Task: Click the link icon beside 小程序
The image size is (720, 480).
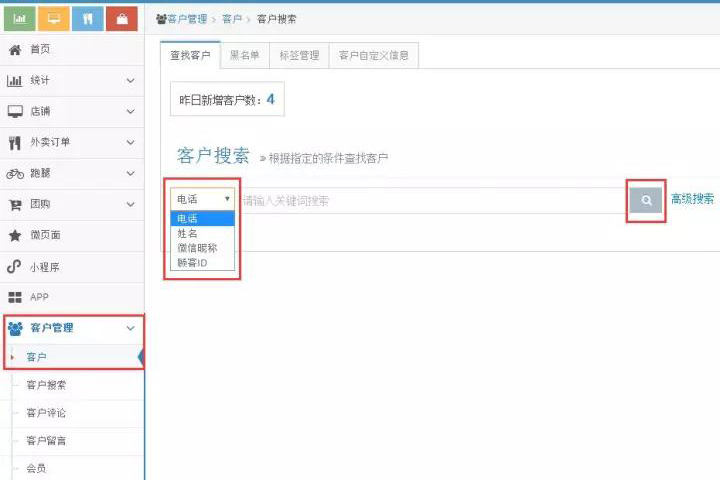Action: point(14,266)
